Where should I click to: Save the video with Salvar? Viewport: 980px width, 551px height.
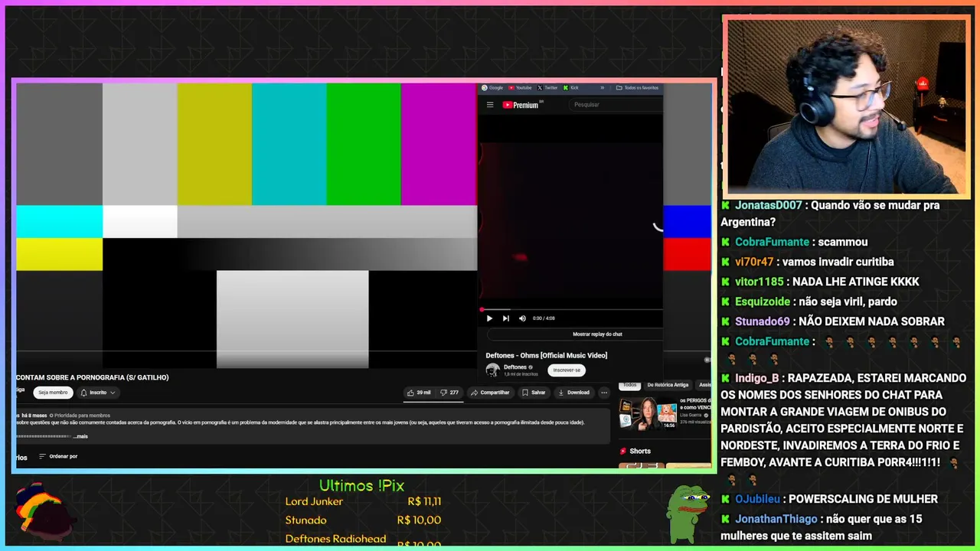pyautogui.click(x=534, y=393)
